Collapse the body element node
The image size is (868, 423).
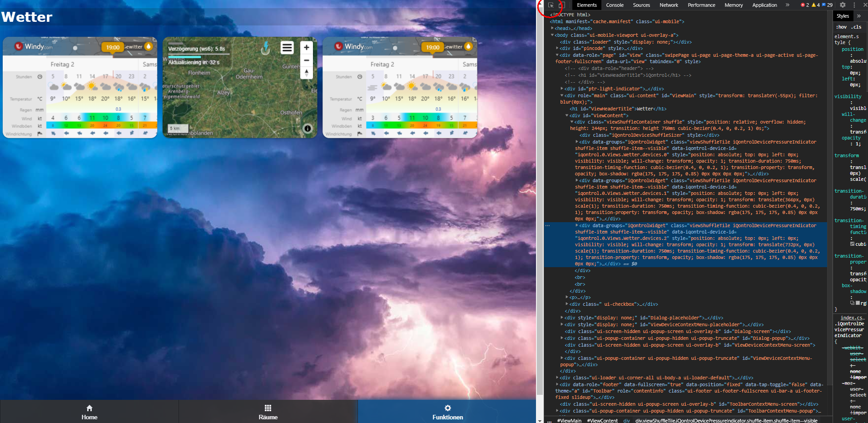[552, 35]
